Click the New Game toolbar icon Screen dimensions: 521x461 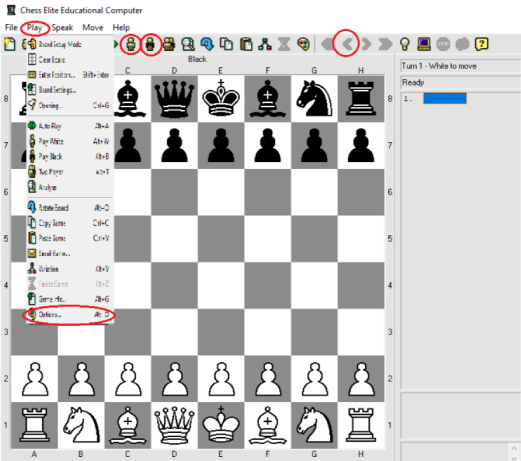(x=9, y=44)
